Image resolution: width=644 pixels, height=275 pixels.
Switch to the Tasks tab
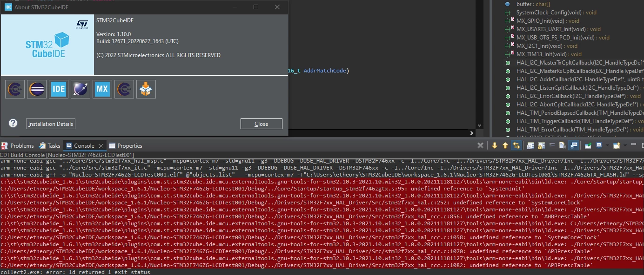point(50,145)
